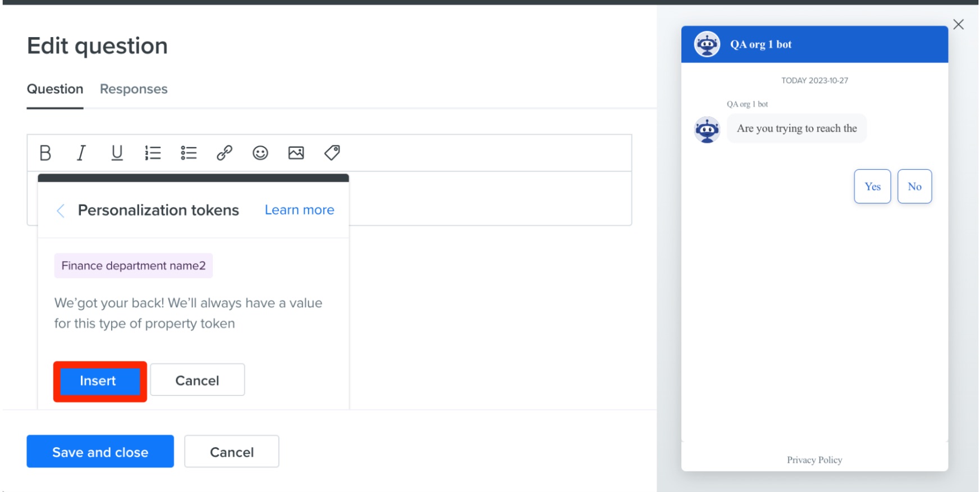980x492 pixels.
Task: Insert a bulleted list
Action: (189, 153)
